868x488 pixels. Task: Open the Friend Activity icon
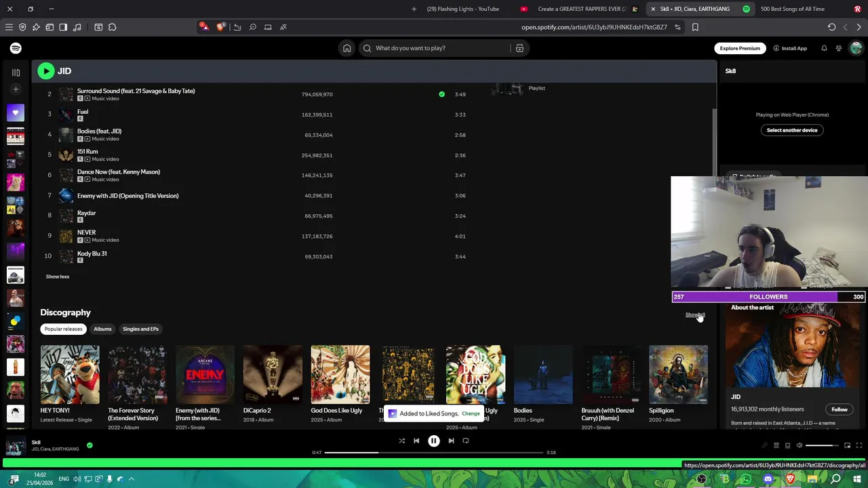tap(839, 48)
